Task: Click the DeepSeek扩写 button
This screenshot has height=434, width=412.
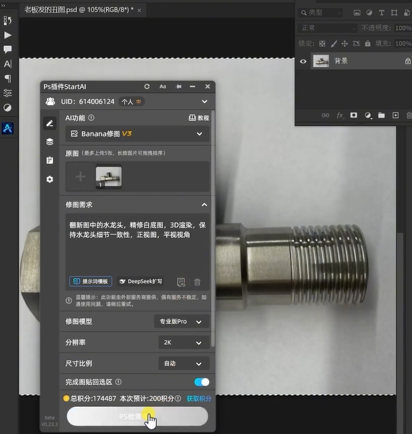Action: [141, 281]
